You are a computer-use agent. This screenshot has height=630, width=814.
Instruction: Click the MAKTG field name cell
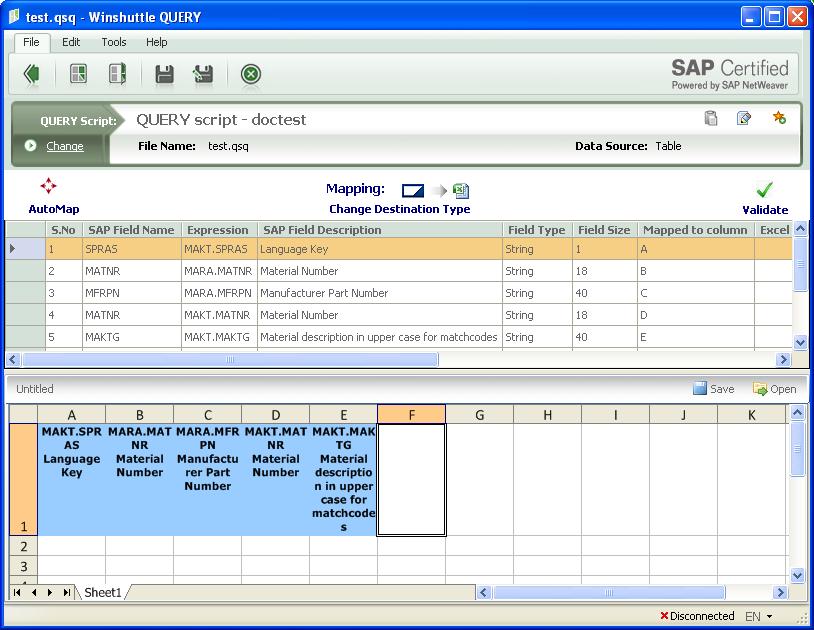coord(132,337)
